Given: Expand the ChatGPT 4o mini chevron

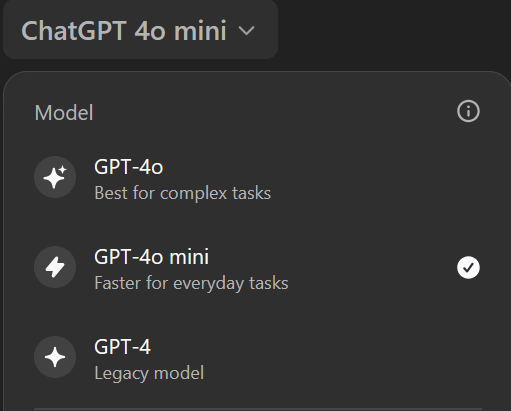Looking at the screenshot, I should click(x=247, y=31).
